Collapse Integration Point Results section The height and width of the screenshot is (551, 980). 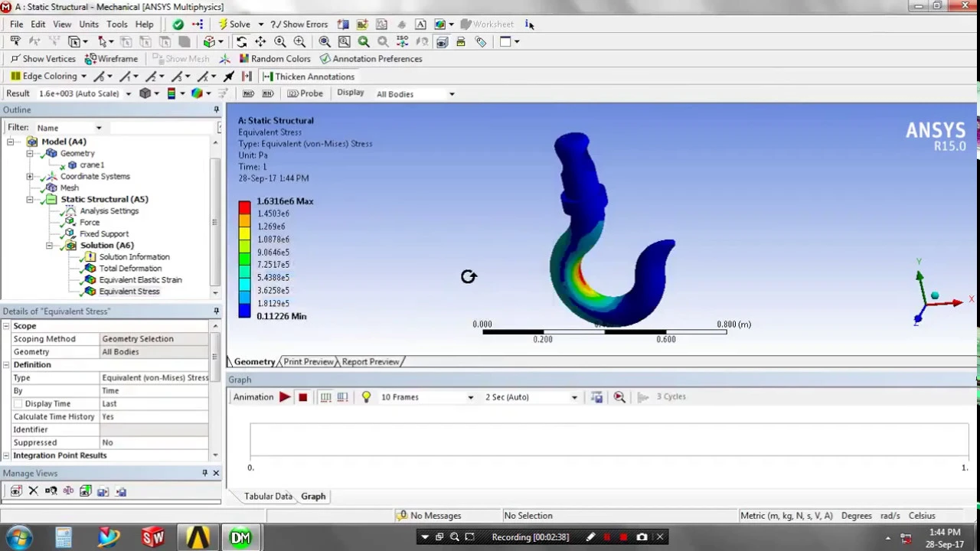[x=6, y=455]
